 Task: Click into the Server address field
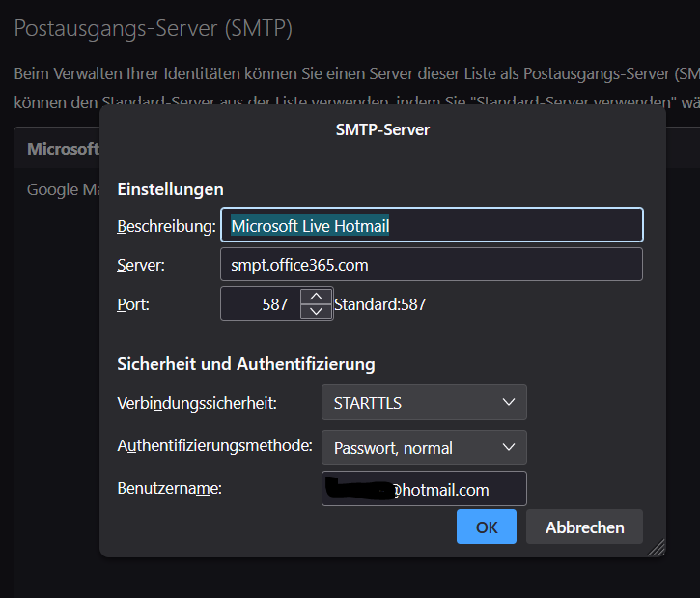click(432, 264)
